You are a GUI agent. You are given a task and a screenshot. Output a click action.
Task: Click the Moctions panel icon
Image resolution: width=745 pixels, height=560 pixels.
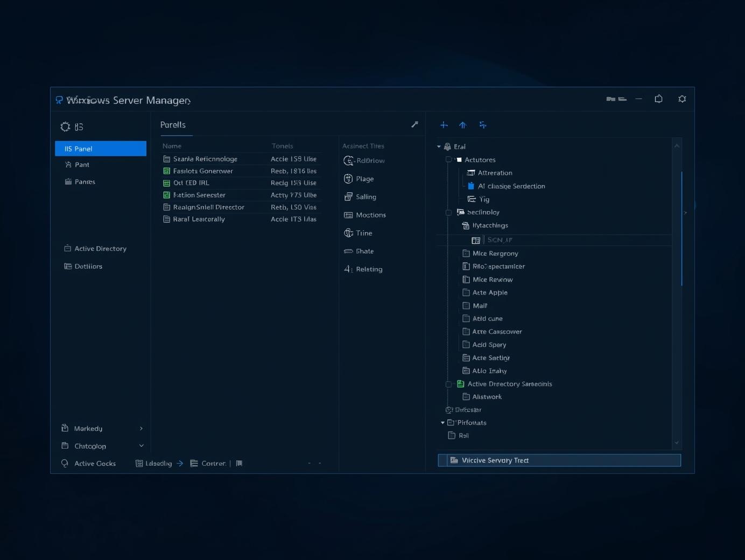[348, 215]
